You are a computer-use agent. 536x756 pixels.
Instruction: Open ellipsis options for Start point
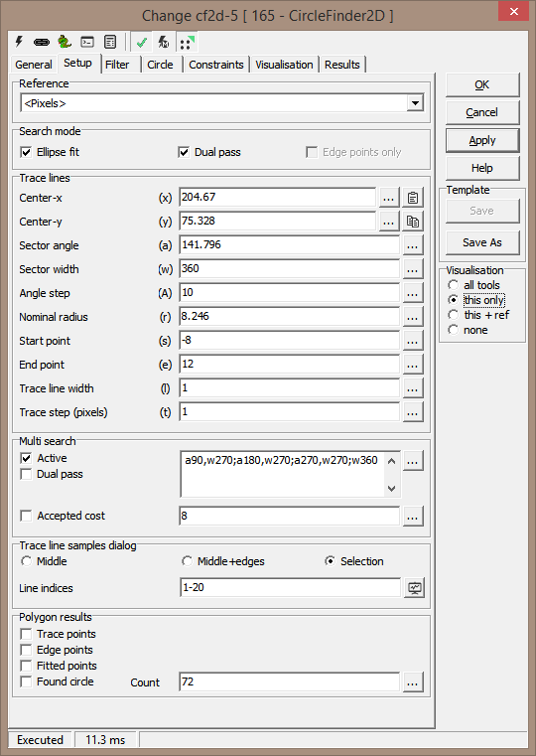click(413, 341)
